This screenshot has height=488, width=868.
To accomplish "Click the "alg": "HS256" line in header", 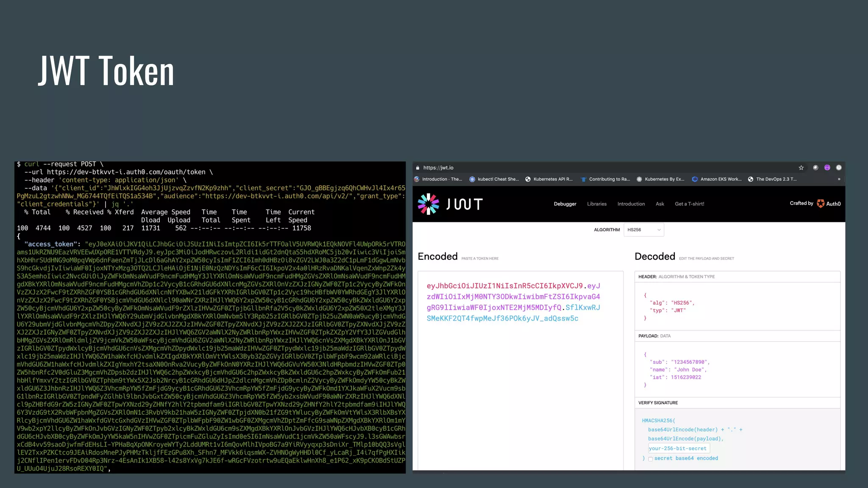I will [672, 303].
